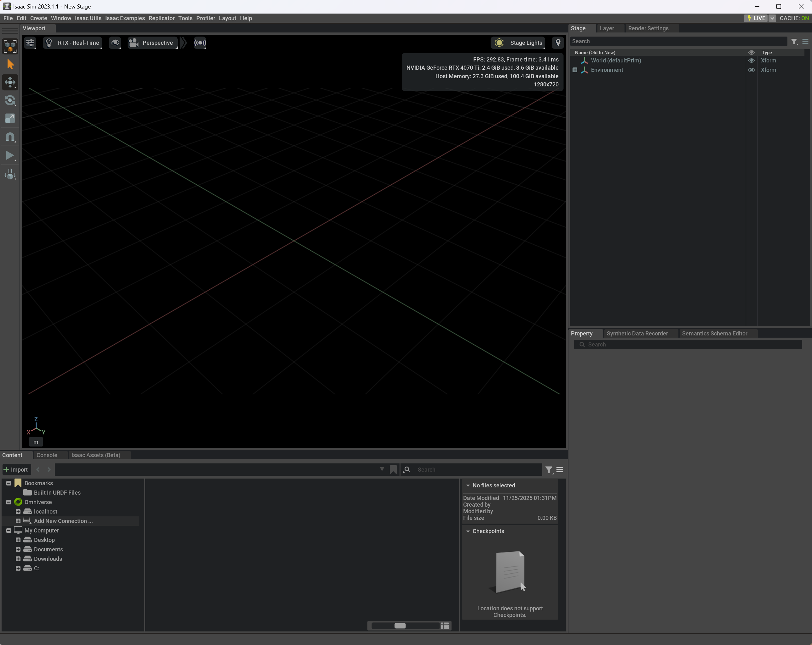This screenshot has height=645, width=812.
Task: Open the Perspective camera dropdown
Action: [152, 43]
